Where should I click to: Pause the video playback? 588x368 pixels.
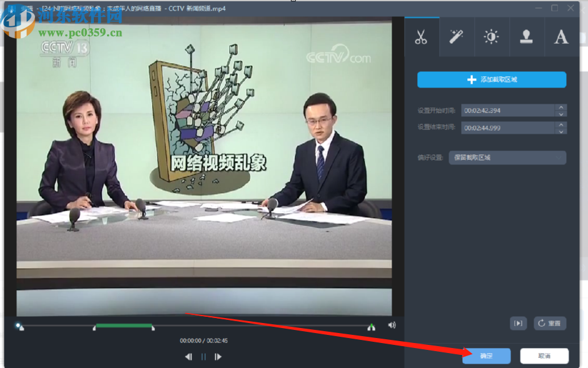[x=203, y=357]
